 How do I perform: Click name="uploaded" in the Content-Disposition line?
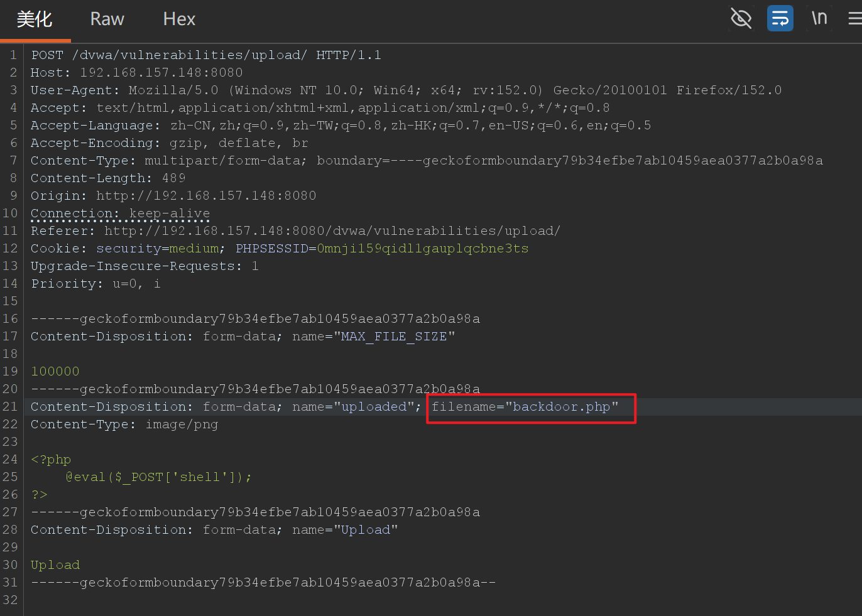pyautogui.click(x=353, y=407)
